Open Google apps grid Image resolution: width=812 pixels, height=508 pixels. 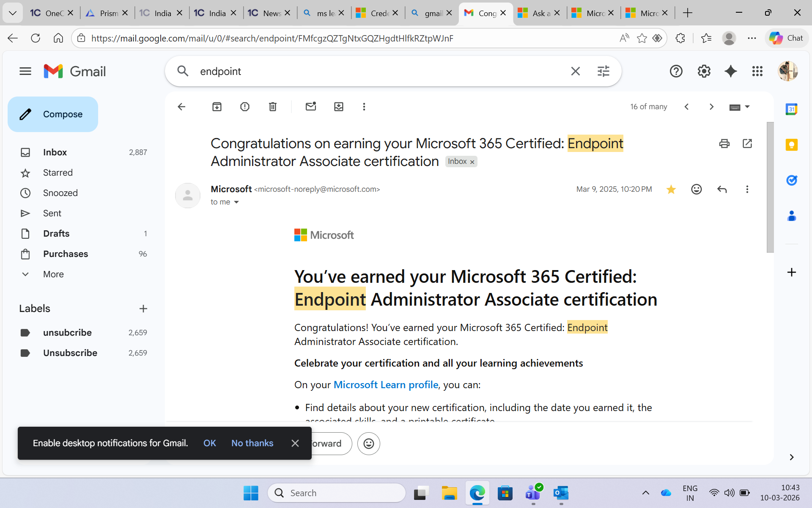tap(757, 71)
